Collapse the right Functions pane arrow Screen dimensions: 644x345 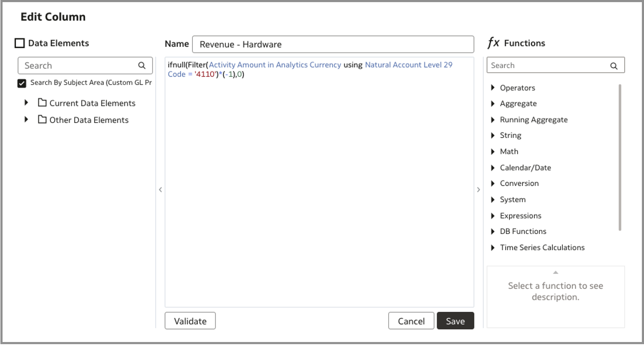(478, 190)
